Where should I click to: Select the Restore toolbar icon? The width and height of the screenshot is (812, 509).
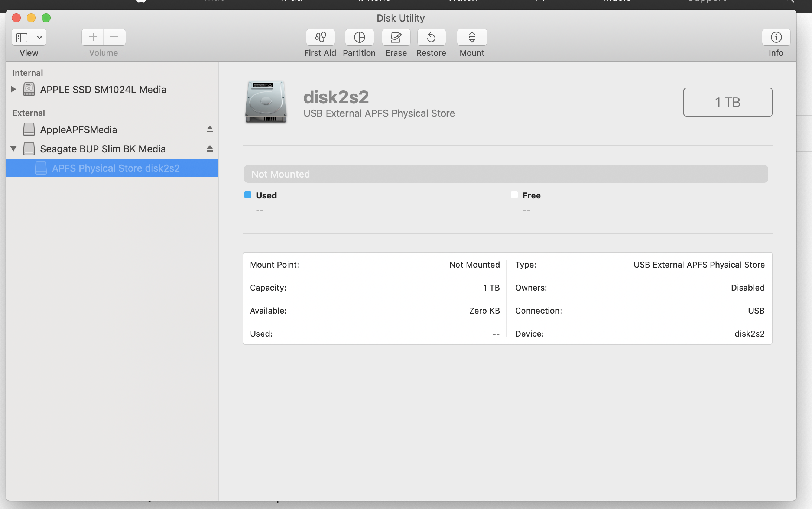[x=431, y=37]
